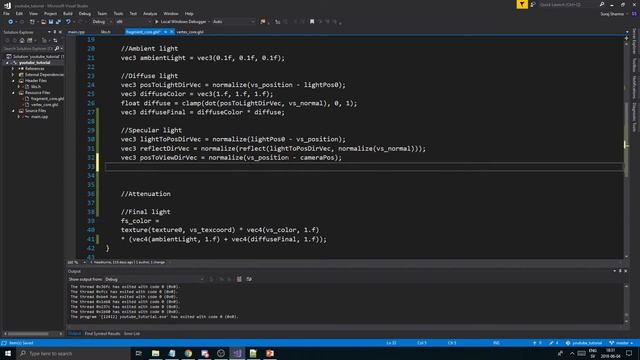The width and height of the screenshot is (640, 360).
Task: Click the Save All toolbar icon
Action: (58, 22)
